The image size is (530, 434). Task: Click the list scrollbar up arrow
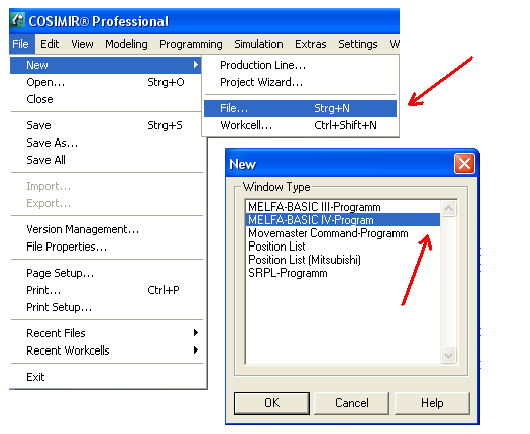(449, 208)
